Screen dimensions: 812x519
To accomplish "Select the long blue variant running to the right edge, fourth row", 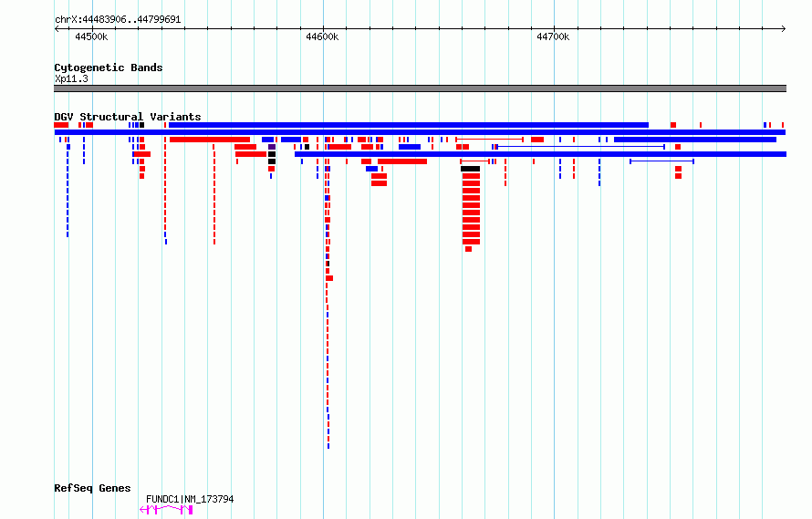I will tap(540, 154).
